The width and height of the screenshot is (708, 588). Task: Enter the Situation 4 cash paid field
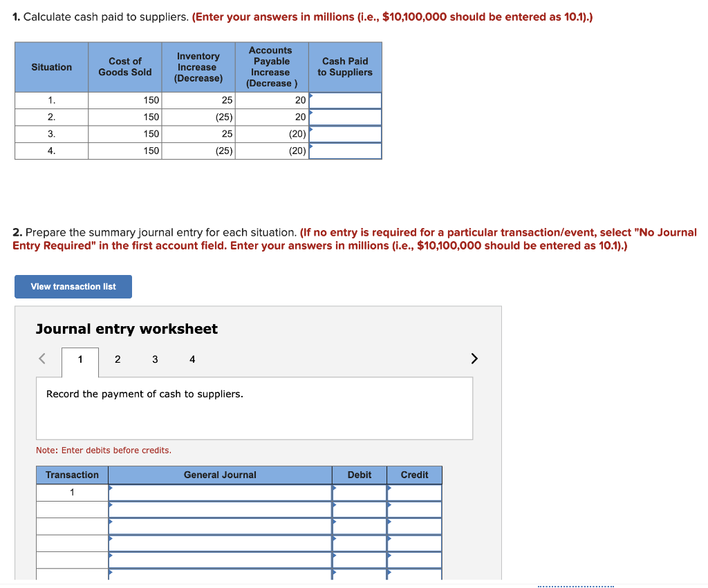tap(345, 150)
